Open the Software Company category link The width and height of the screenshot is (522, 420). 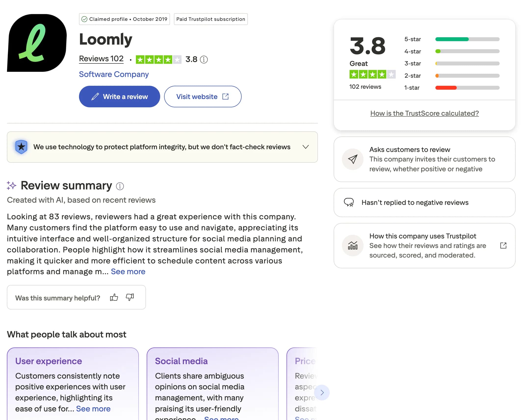[x=114, y=74]
